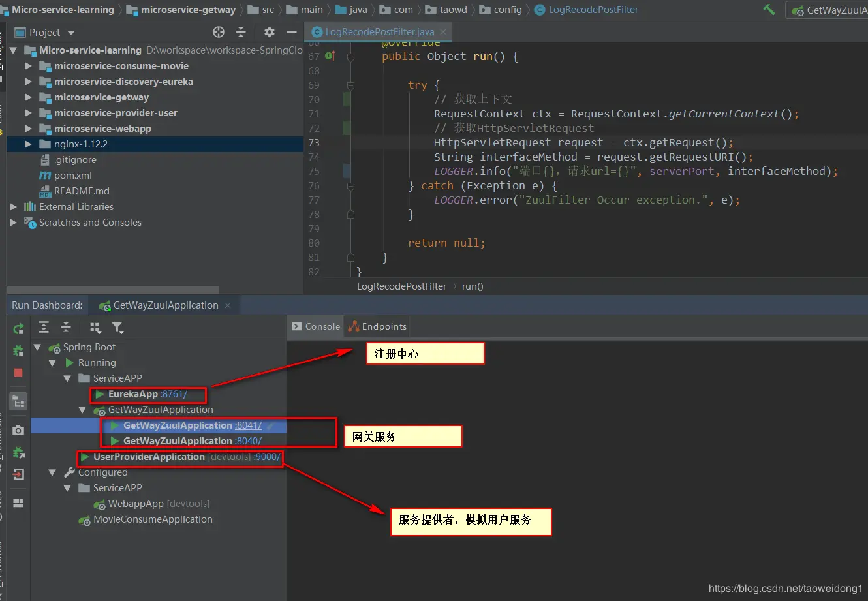868x601 pixels.
Task: Collapse the Spring Boot node in Run Dashboard
Action: click(38, 347)
